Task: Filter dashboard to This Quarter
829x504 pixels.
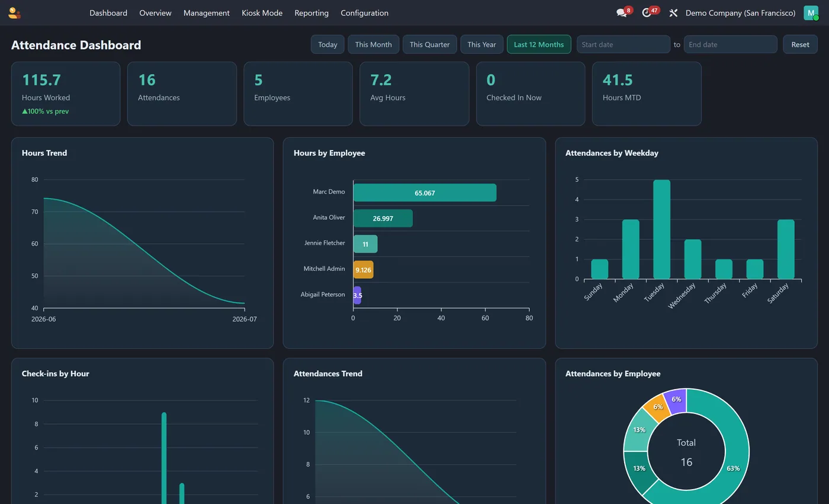Action: (429, 44)
